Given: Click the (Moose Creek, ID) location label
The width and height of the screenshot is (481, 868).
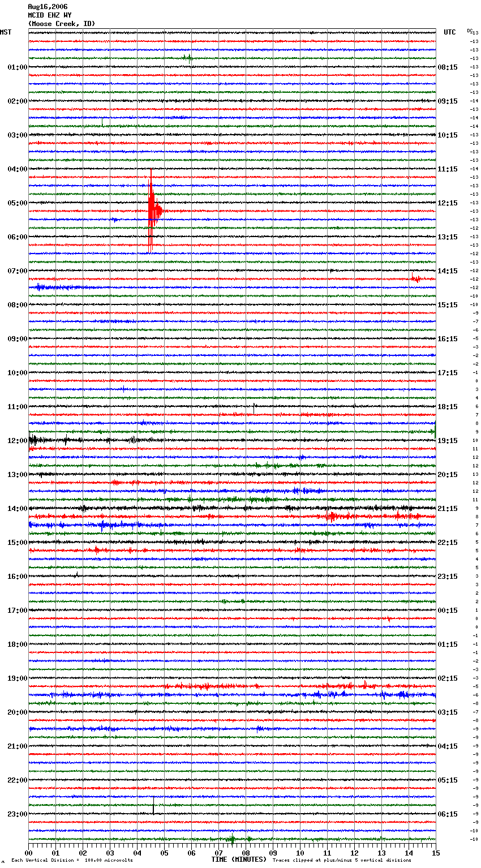Looking at the screenshot, I should [x=62, y=24].
